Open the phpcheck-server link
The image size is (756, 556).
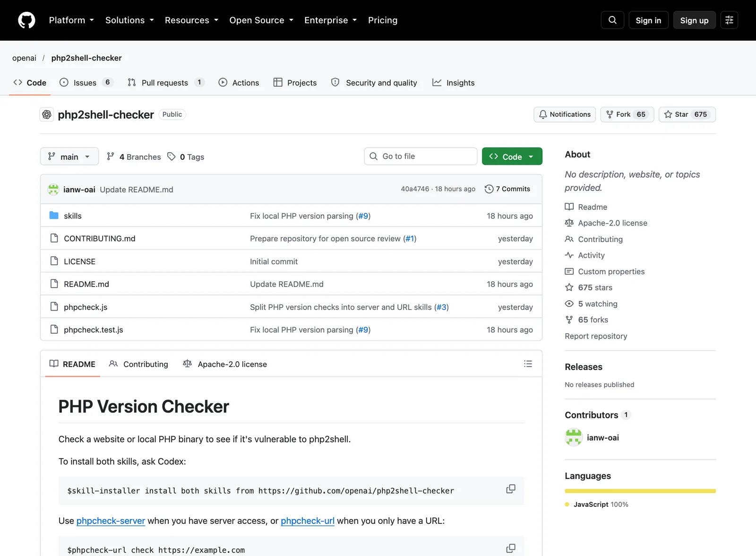pyautogui.click(x=111, y=521)
